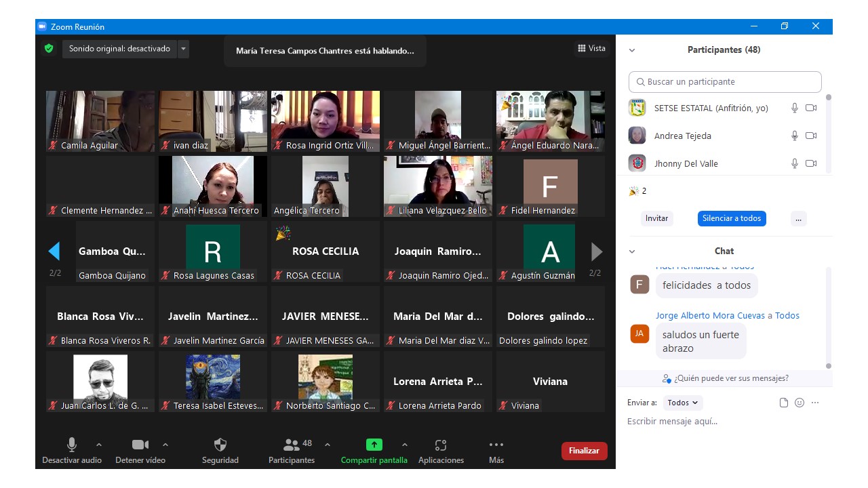The height and width of the screenshot is (488, 868).
Task: Toggle Jhonny Del Valle's microphone icon
Action: pyautogui.click(x=795, y=163)
